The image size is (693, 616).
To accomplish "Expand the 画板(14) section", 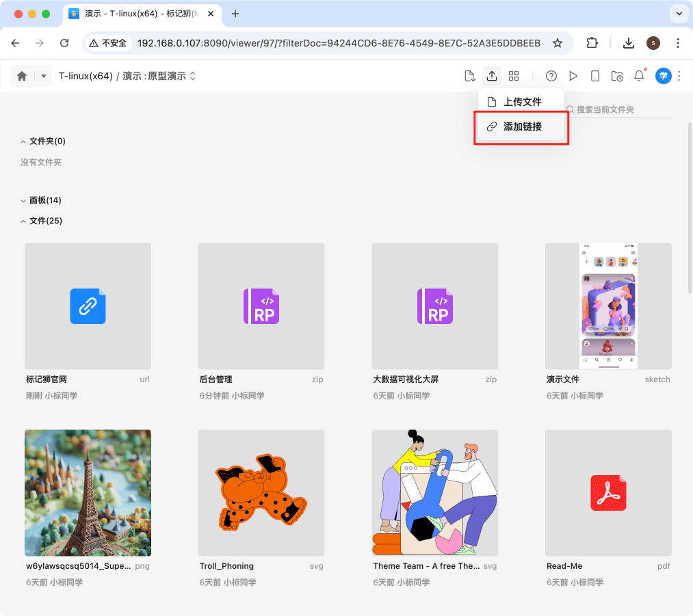I will 42,200.
